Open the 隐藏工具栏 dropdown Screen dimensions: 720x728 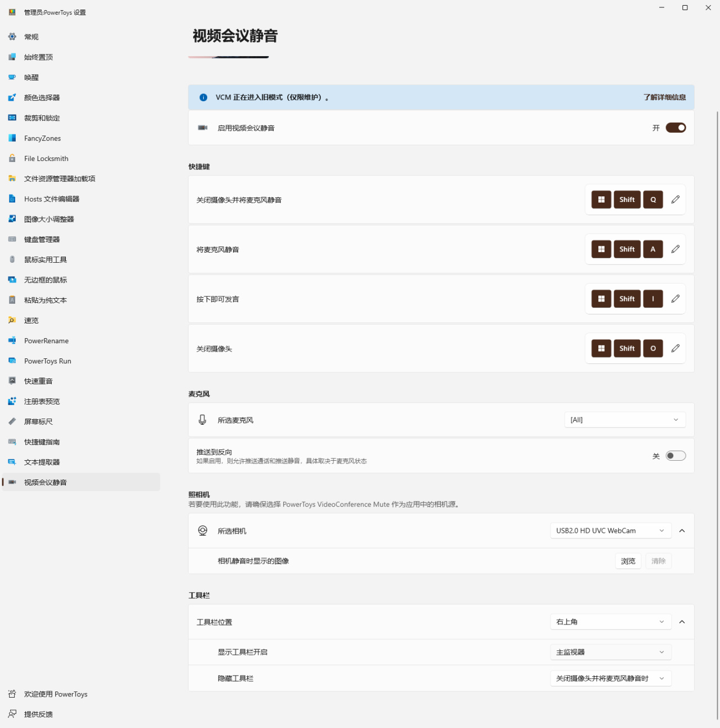click(611, 678)
